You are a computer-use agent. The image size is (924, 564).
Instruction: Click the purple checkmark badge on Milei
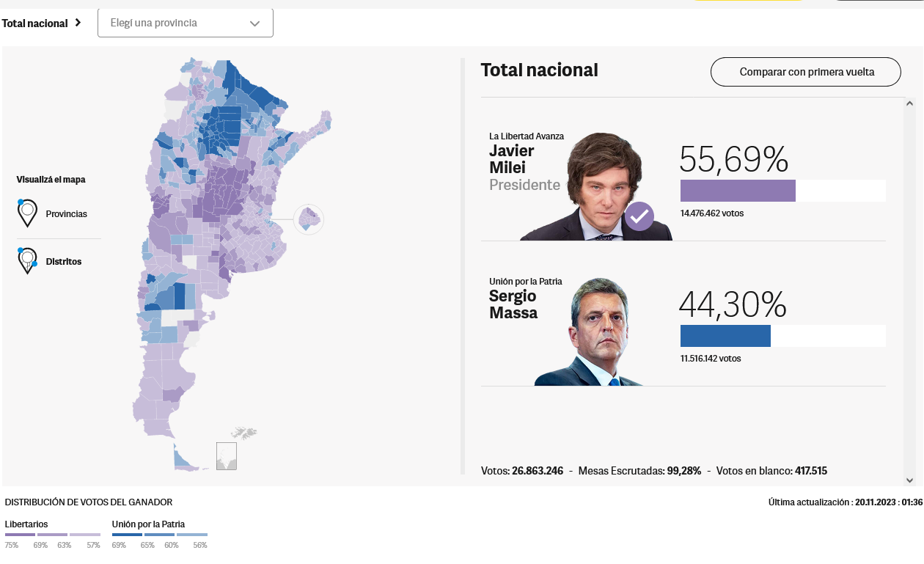coord(639,216)
